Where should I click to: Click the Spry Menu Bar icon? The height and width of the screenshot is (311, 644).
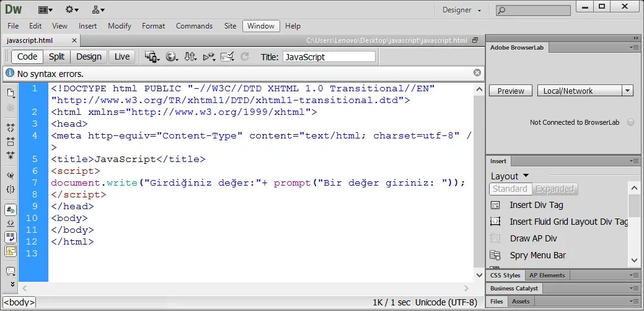click(496, 255)
